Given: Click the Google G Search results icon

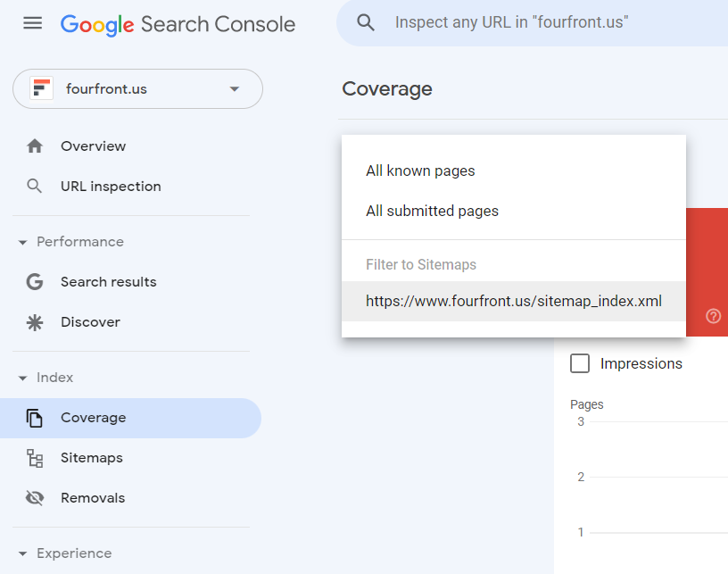Looking at the screenshot, I should pos(35,282).
